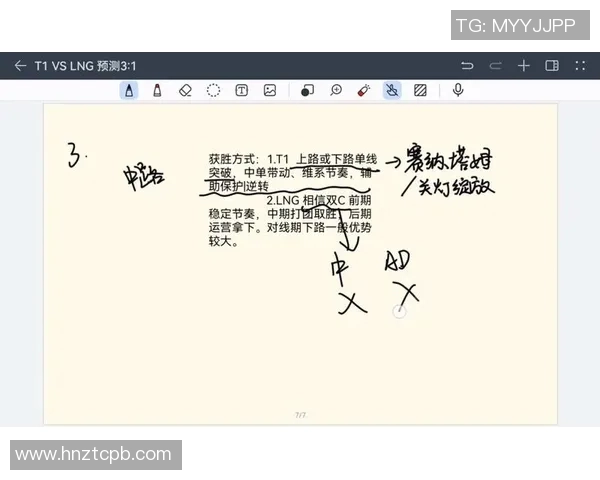This screenshot has height=480, width=600.
Task: Open the zoom magnifier tool
Action: pyautogui.click(x=336, y=90)
